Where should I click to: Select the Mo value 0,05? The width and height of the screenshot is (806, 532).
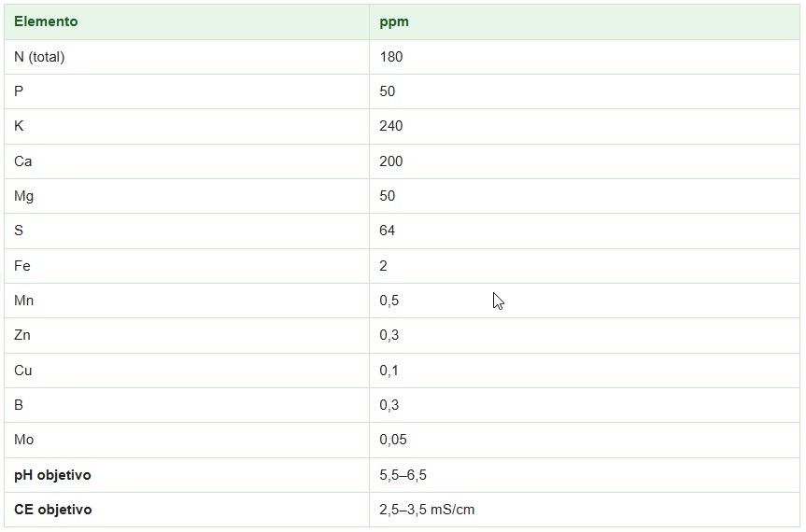point(392,440)
